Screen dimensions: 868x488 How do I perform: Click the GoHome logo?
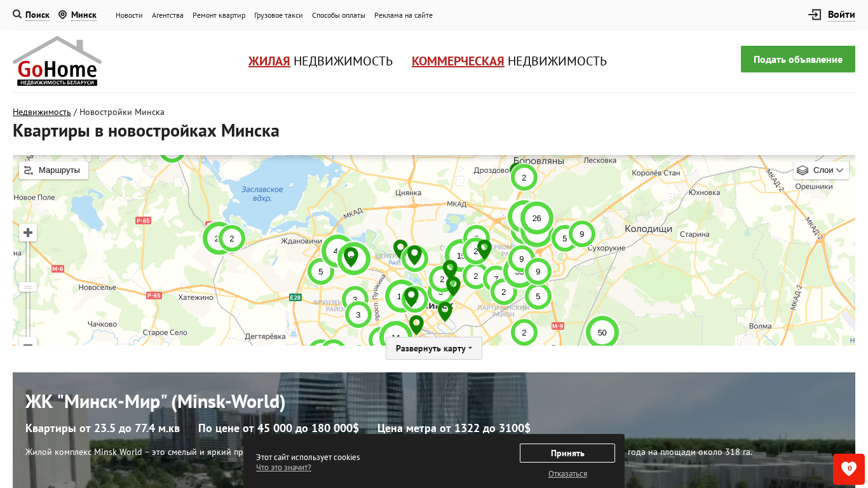click(57, 61)
